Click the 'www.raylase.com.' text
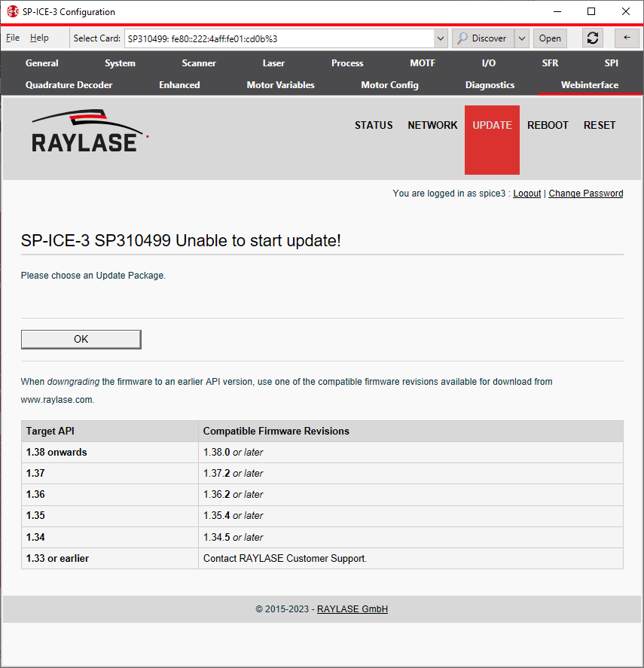This screenshot has height=668, width=644. click(x=57, y=400)
